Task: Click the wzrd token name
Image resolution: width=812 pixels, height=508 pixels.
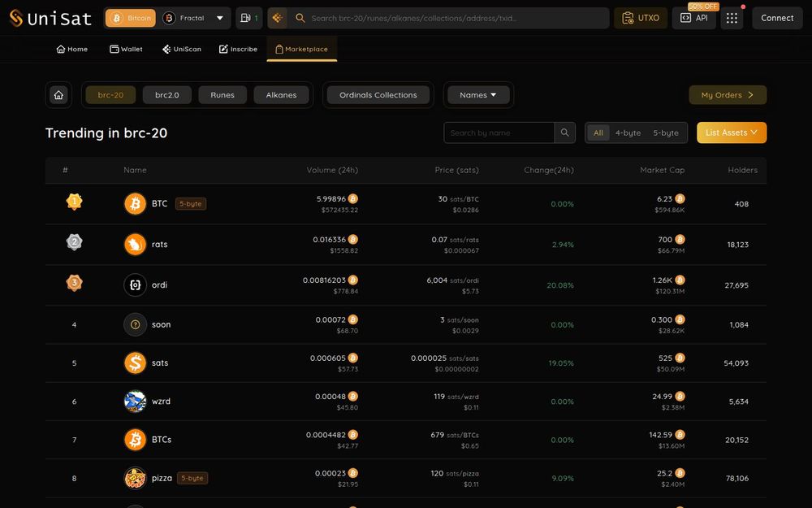Action: (161, 402)
